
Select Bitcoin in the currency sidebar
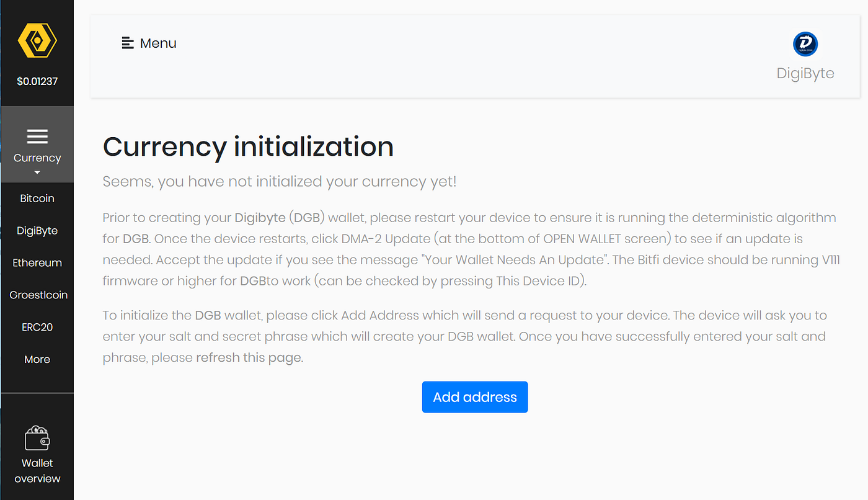pos(37,199)
